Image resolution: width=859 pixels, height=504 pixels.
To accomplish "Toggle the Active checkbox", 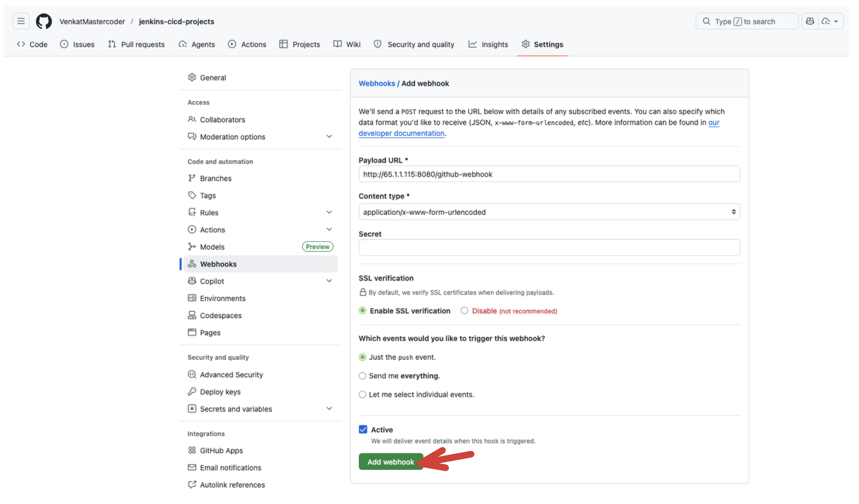I will coord(363,429).
